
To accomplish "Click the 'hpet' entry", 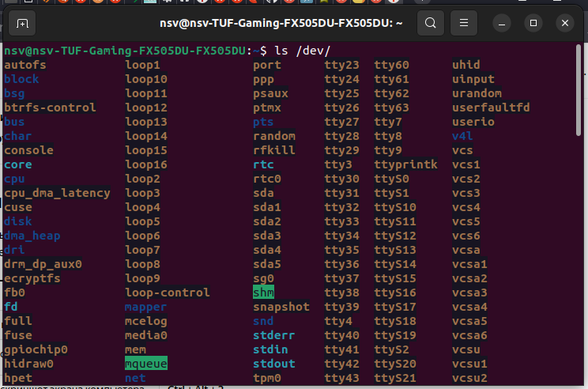I will [x=17, y=378].
